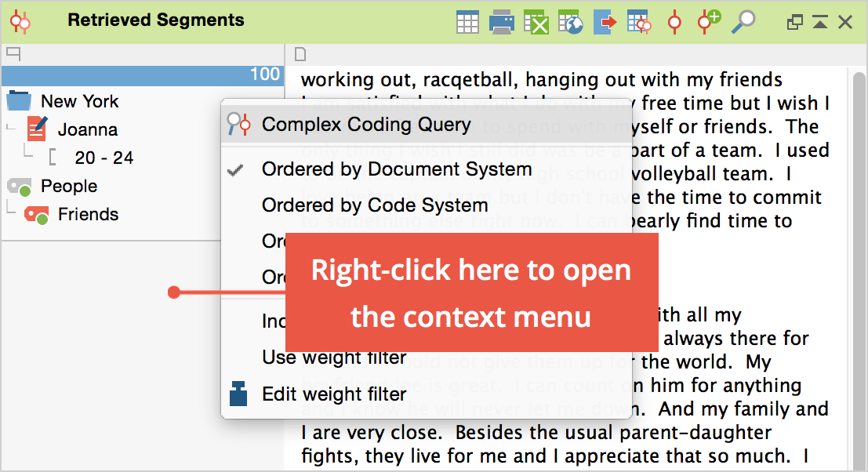Code retrieved segments with a new code
Viewport: 868px width, 472px height.
coord(709,23)
